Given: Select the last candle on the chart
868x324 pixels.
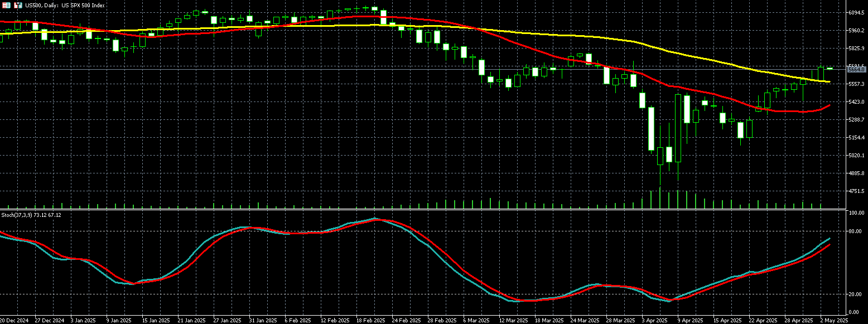Looking at the screenshot, I should [x=830, y=69].
